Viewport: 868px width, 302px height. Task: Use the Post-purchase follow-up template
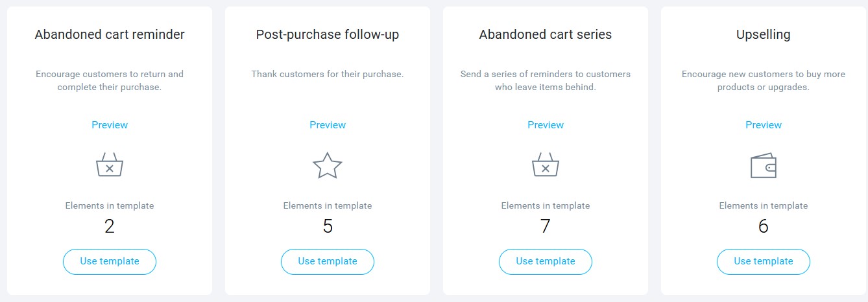coord(328,262)
